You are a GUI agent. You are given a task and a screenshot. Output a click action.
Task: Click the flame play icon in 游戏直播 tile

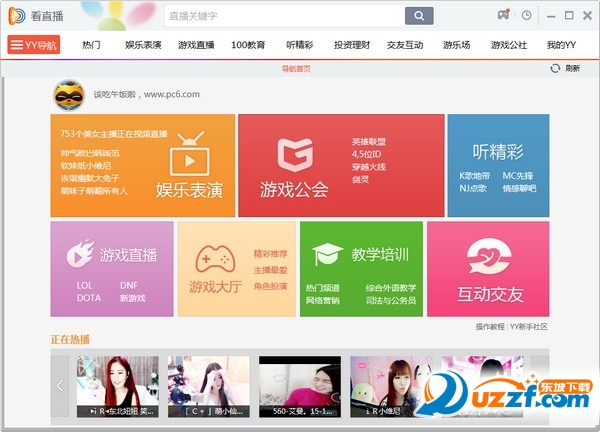pyautogui.click(x=80, y=253)
